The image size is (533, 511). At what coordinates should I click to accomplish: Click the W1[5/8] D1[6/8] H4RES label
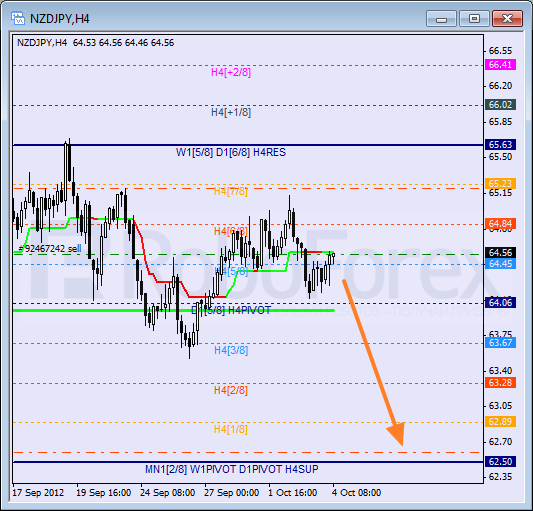click(231, 152)
